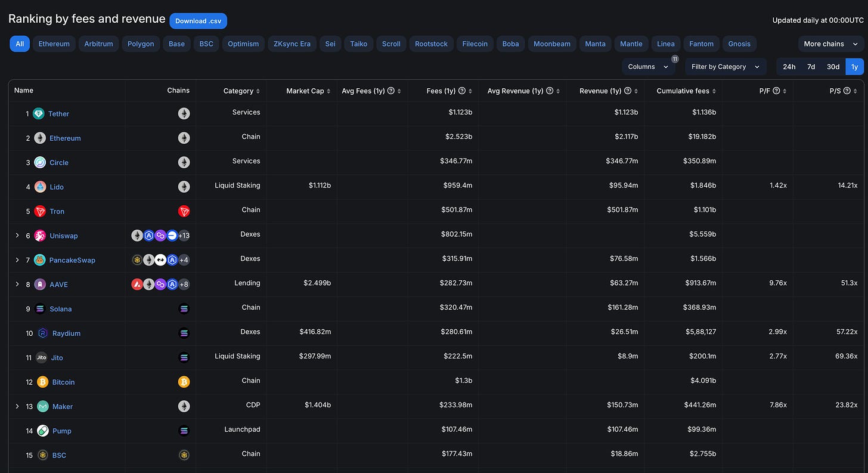This screenshot has height=473, width=868.
Task: Select the Optimism chain tab
Action: 243,44
